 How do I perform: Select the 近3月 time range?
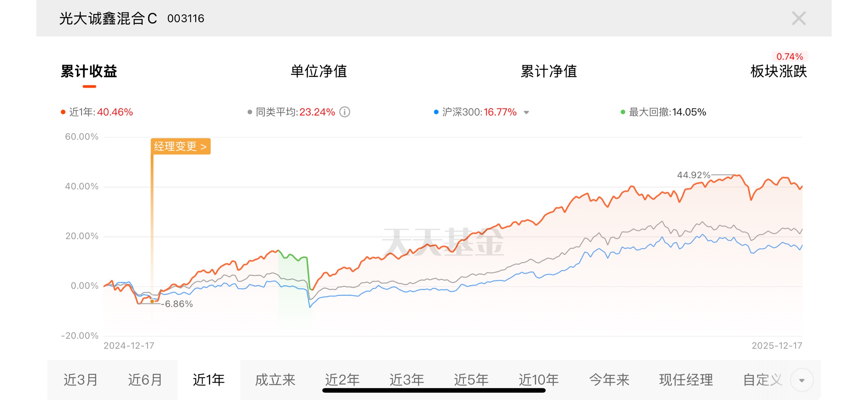80,380
